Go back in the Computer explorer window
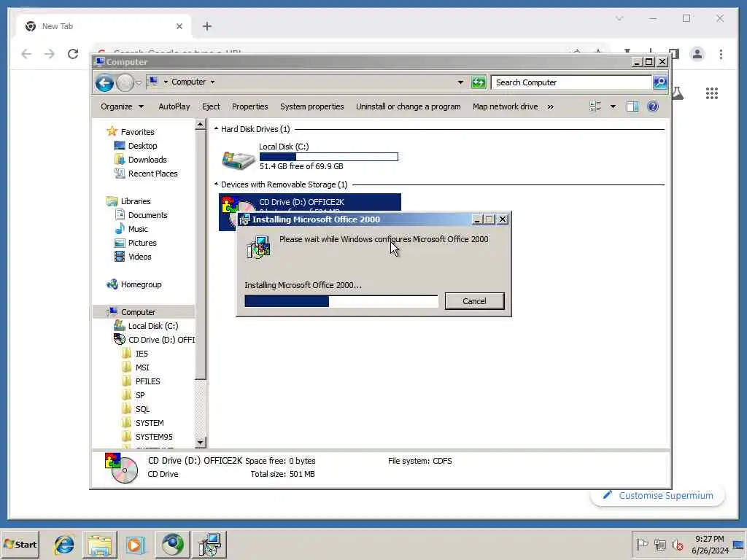This screenshot has width=747, height=560. pyautogui.click(x=104, y=83)
